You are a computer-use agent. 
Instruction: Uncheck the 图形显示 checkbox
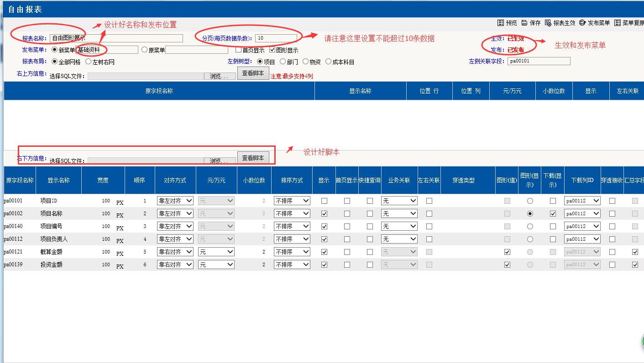coord(272,50)
